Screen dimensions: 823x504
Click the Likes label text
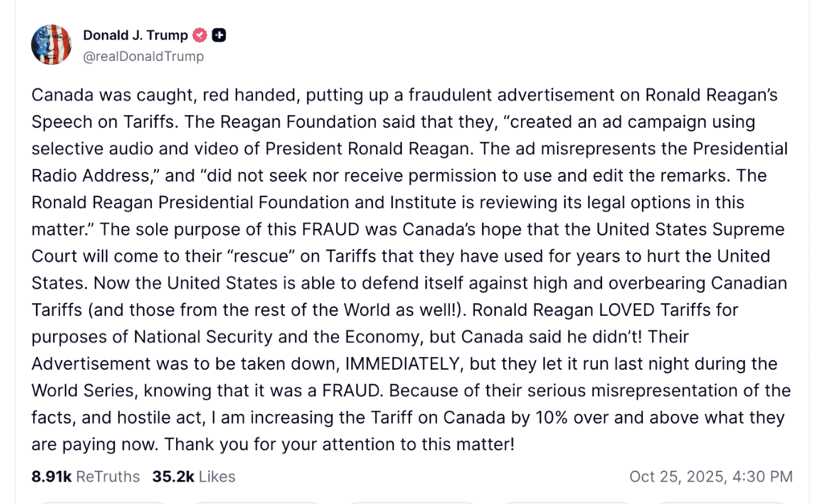click(x=217, y=477)
